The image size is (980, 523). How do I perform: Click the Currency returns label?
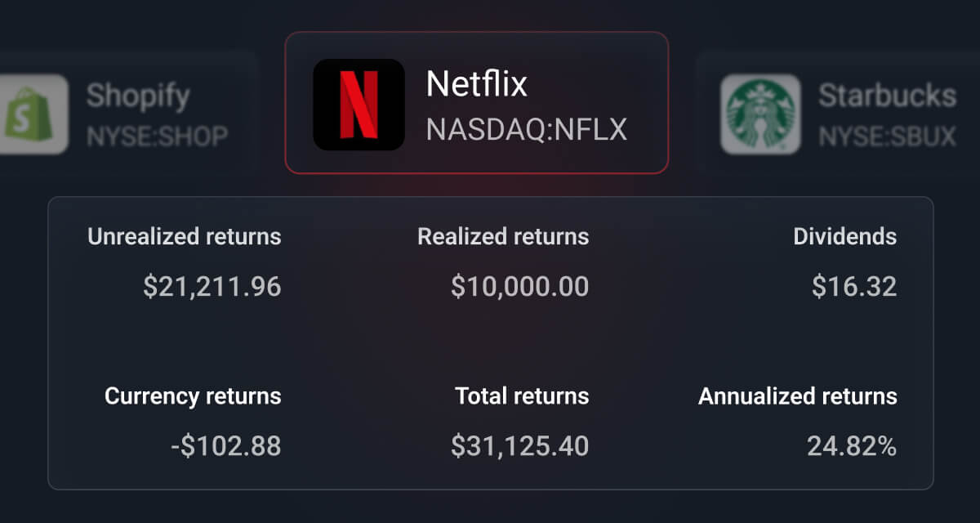(x=193, y=396)
